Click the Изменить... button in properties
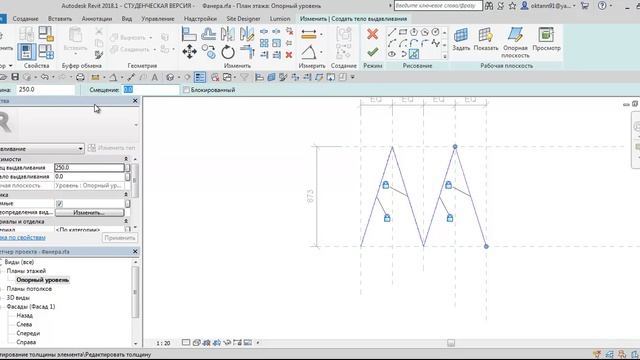 (x=89, y=213)
